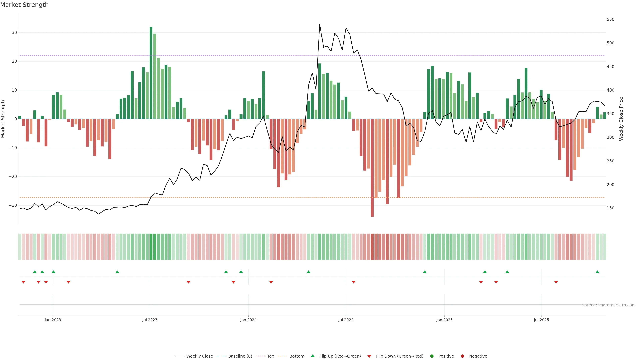Image resolution: width=644 pixels, height=362 pixels.
Task: Click the red flip-down marker after Jul 2024
Action: click(354, 282)
